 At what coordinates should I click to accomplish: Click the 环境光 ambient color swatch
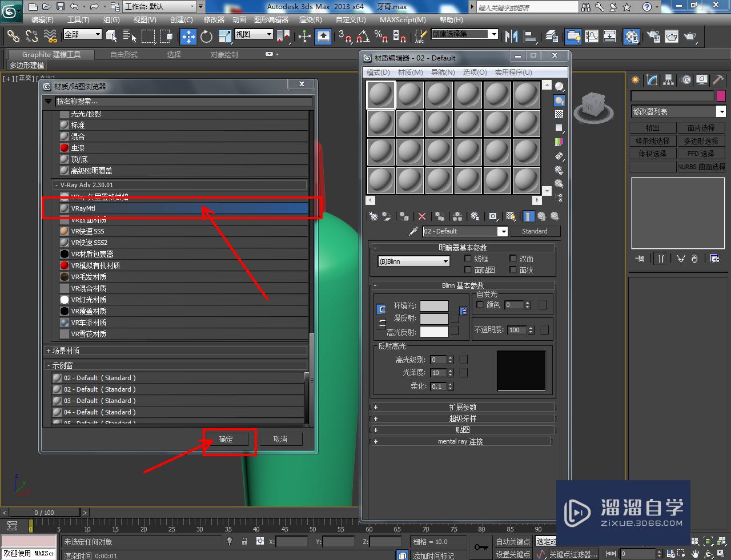[x=434, y=305]
